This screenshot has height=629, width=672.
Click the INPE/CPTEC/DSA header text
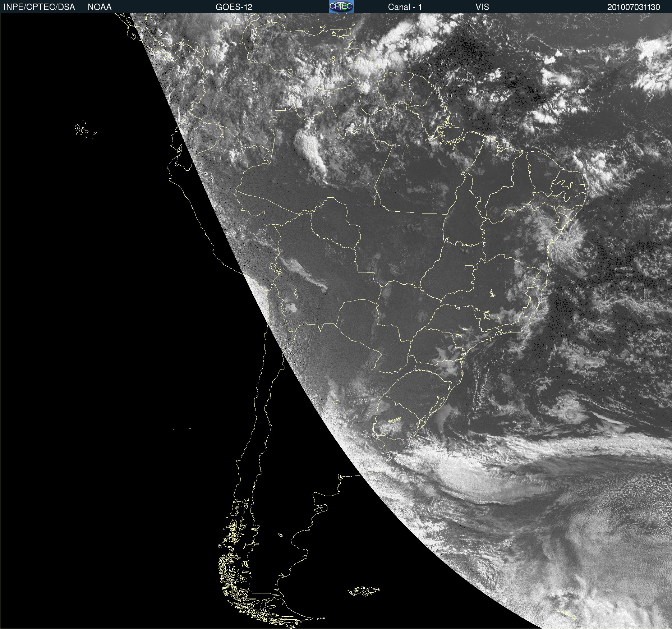pos(39,7)
